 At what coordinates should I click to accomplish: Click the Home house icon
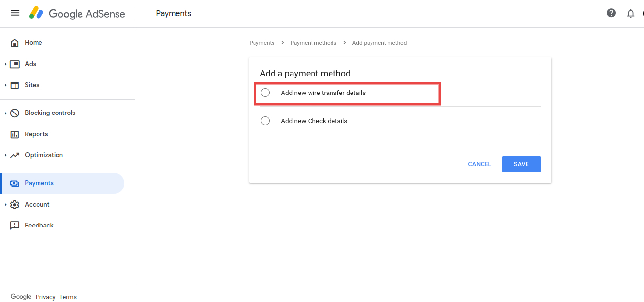click(x=15, y=43)
